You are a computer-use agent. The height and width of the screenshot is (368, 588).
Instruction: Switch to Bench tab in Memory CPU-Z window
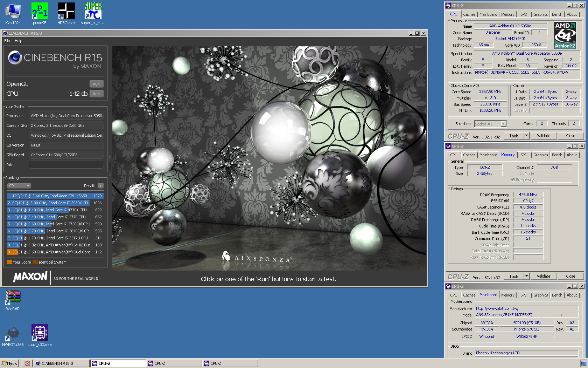click(557, 155)
